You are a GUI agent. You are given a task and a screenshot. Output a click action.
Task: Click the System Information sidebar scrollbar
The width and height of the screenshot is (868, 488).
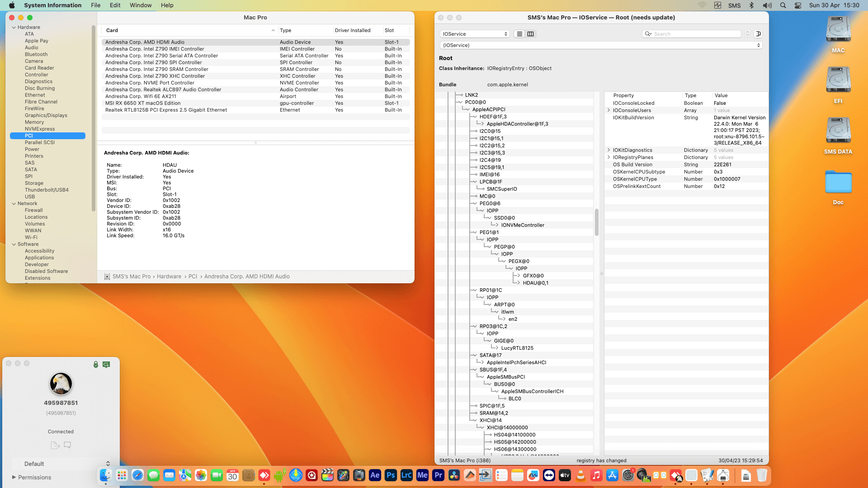94,118
